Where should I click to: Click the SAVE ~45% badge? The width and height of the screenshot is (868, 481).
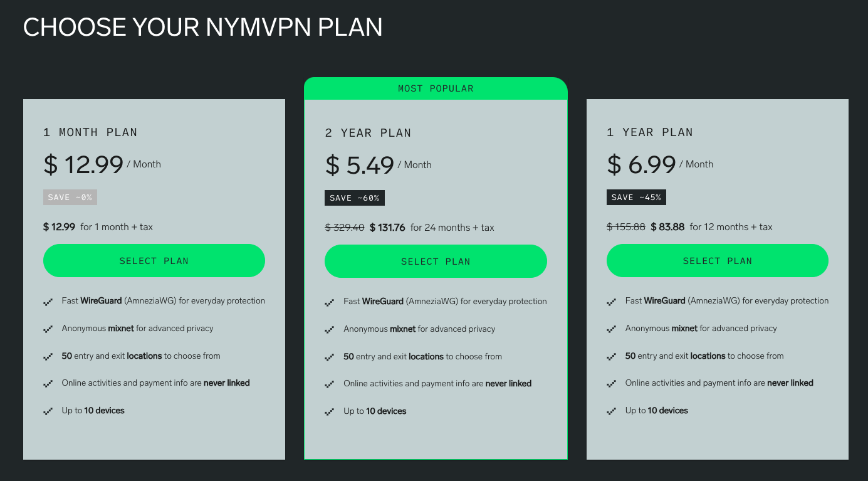[636, 197]
